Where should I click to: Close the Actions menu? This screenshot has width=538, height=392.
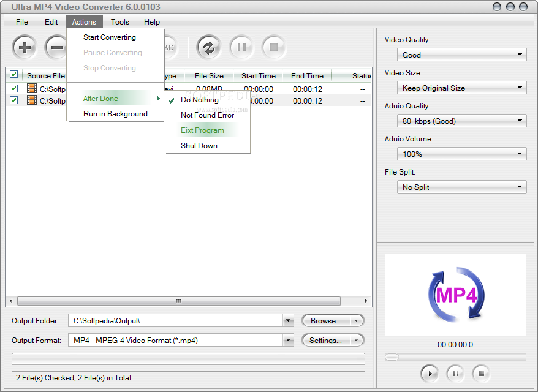pyautogui.click(x=84, y=21)
